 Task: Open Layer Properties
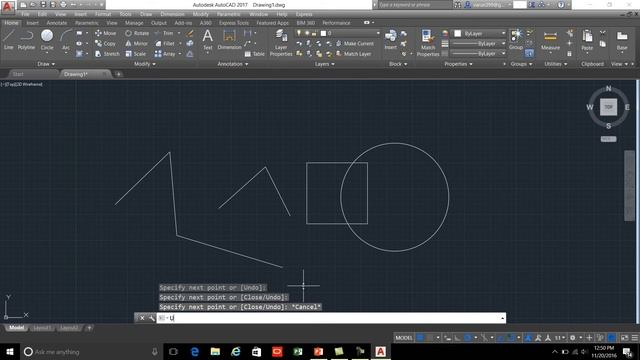tap(281, 42)
